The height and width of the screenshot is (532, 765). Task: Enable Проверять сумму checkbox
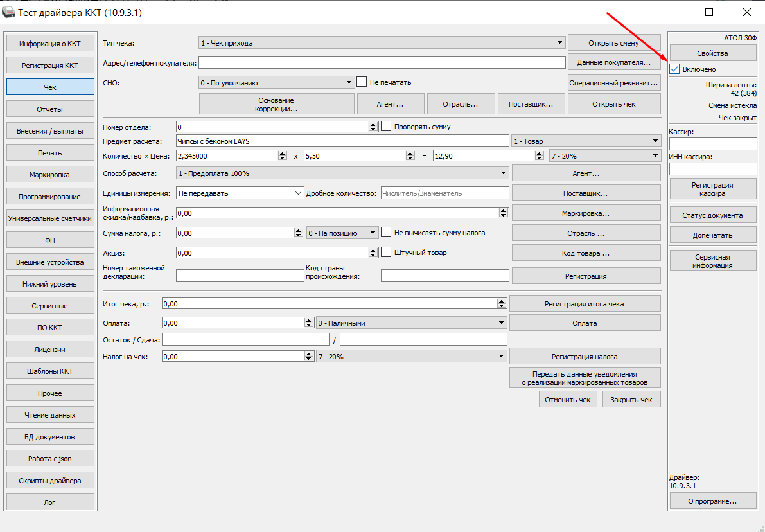click(386, 127)
